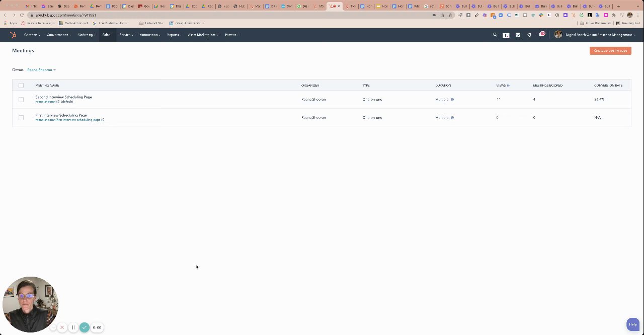Open the marketplace icon in the navbar

(518, 35)
